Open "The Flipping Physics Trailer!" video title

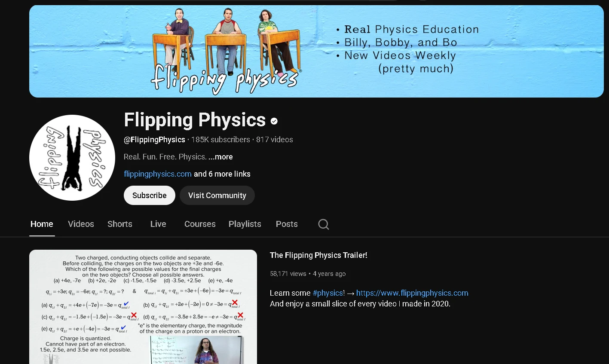click(318, 255)
